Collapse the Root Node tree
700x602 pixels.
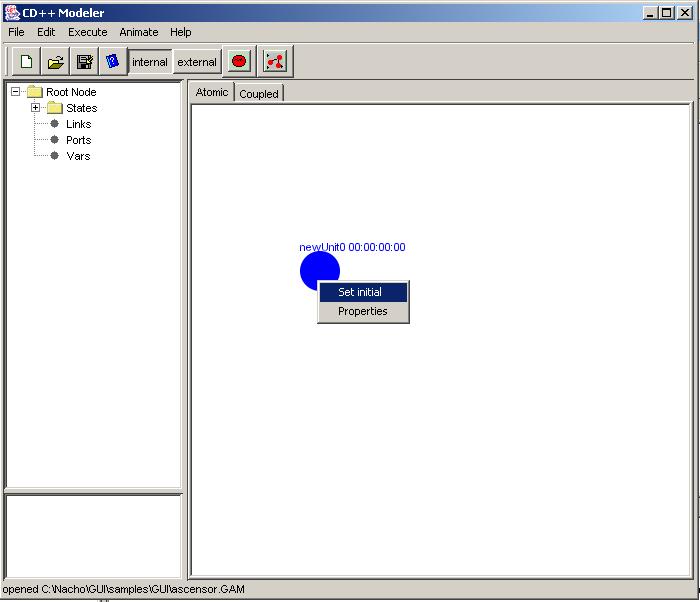pyautogui.click(x=16, y=92)
